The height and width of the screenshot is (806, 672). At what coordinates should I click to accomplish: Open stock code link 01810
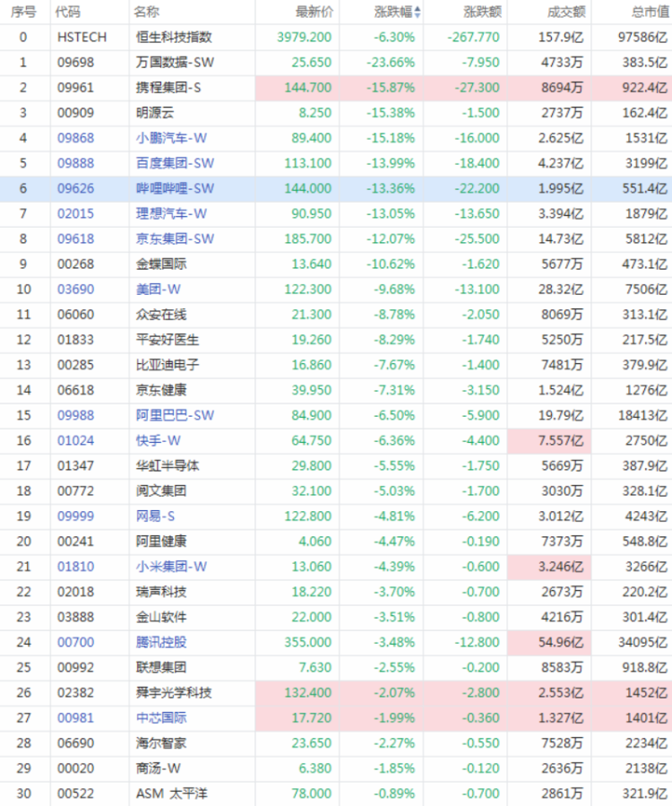click(75, 567)
